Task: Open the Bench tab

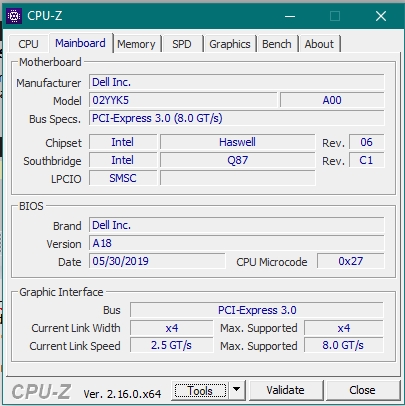Action: click(x=277, y=44)
